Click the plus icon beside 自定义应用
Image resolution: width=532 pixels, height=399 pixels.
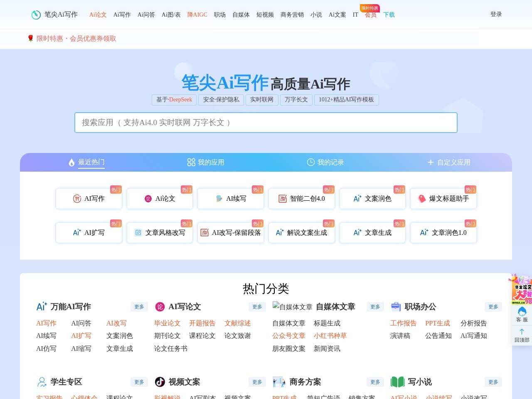point(431,163)
